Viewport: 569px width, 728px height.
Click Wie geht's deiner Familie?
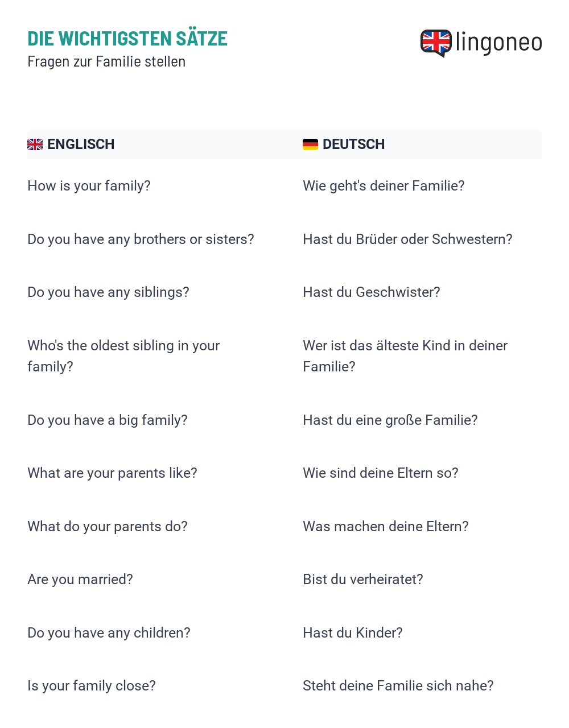tap(384, 186)
